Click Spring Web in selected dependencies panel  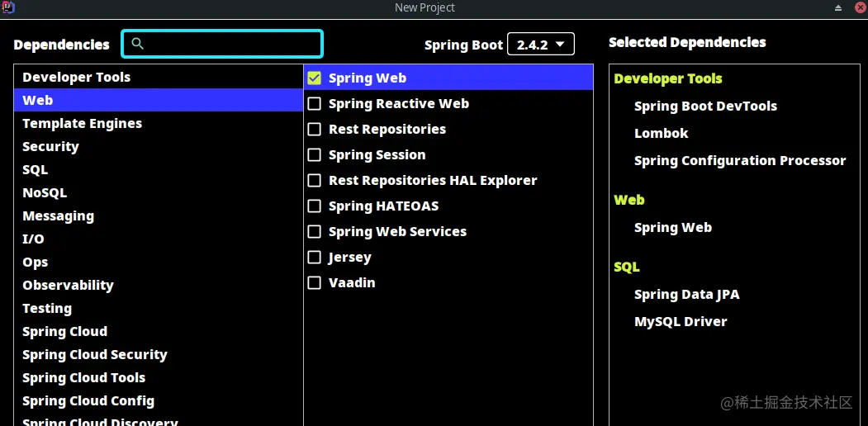[672, 228]
